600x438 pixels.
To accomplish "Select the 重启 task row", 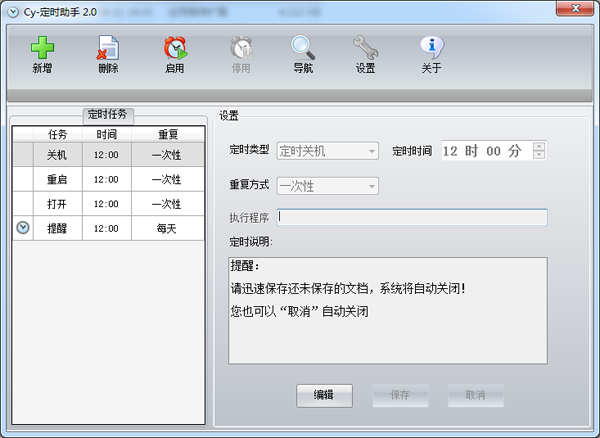I will coord(109,179).
